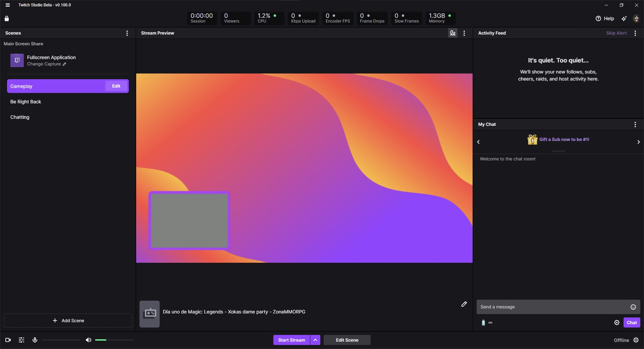Screen dimensions: 644x349
Task: Open the hamburger menu in title bar
Action: (8, 5)
